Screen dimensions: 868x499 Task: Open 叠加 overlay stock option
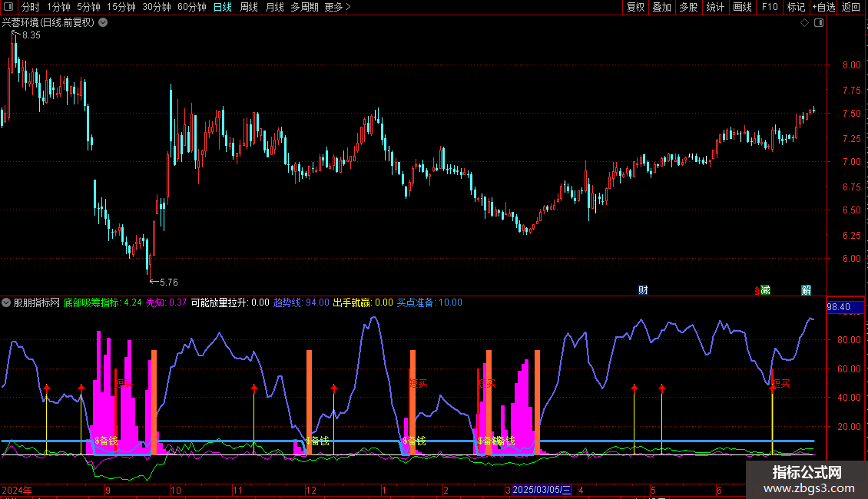pos(661,7)
